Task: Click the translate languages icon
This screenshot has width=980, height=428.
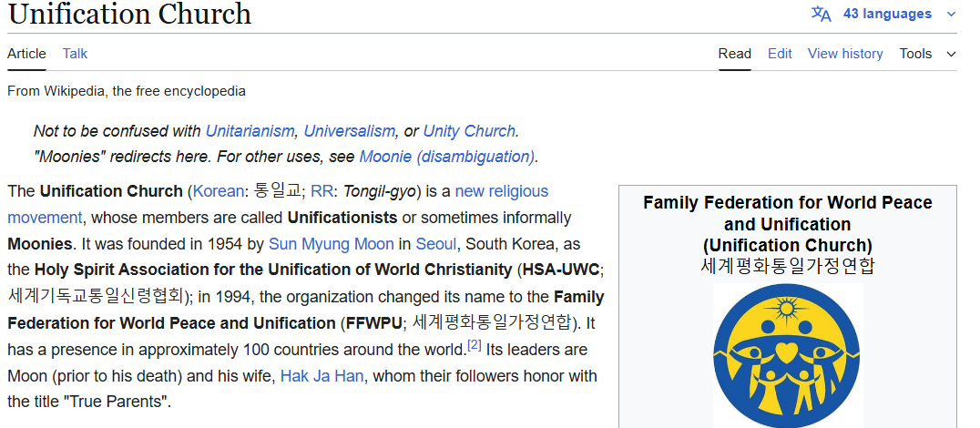Action: point(821,14)
